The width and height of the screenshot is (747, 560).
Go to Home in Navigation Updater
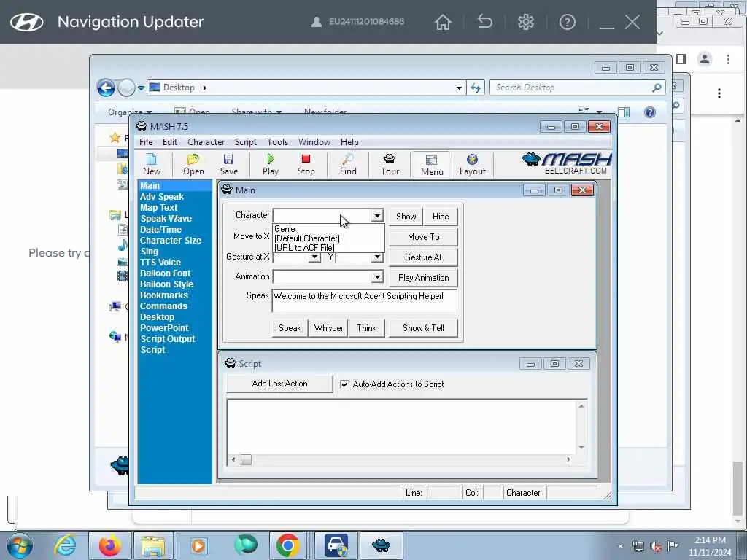(x=443, y=22)
